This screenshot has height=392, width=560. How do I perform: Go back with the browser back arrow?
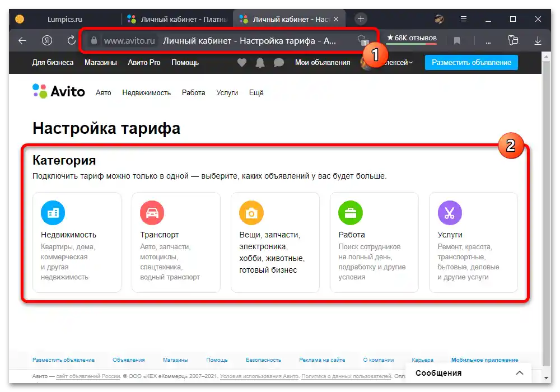click(22, 41)
